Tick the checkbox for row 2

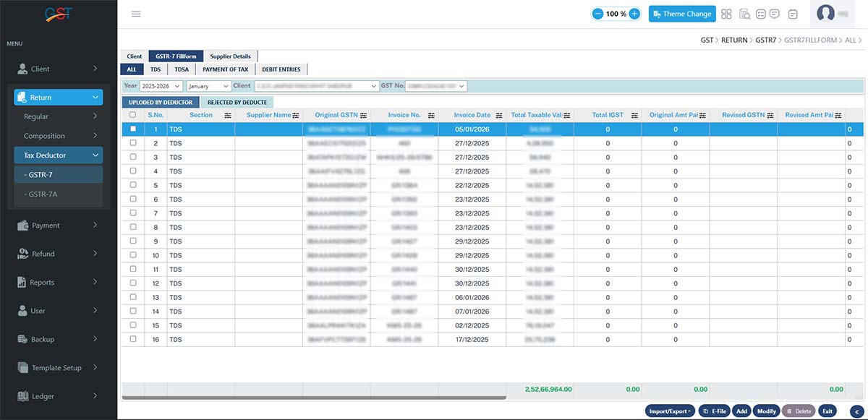point(132,143)
